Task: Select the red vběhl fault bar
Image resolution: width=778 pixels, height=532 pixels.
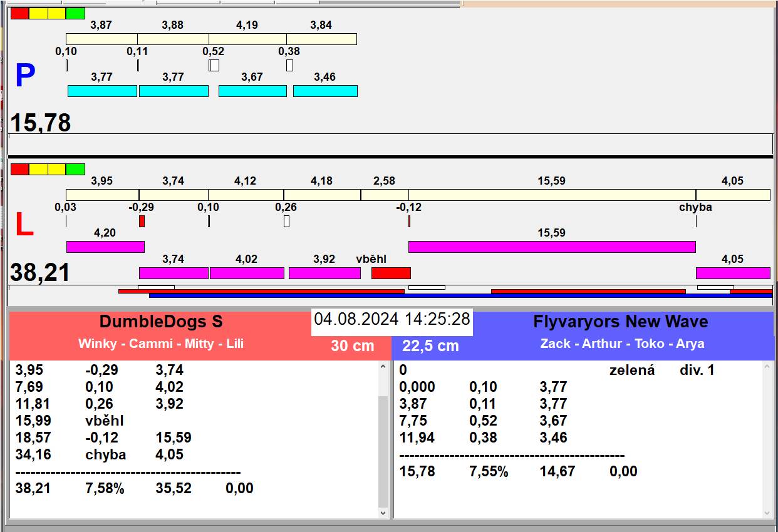Action: point(391,273)
